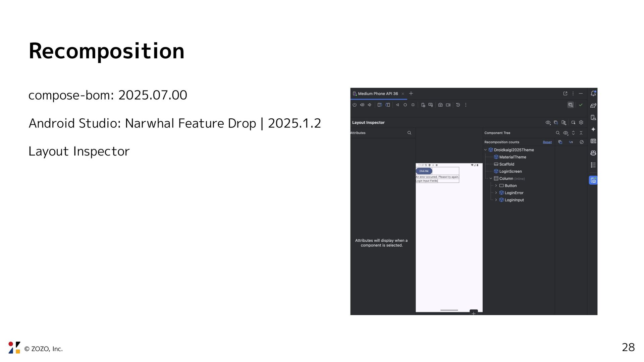Select Droidkaigi2025Theme in Component Tree
Image resolution: width=644 pixels, height=362 pixels.
(514, 150)
